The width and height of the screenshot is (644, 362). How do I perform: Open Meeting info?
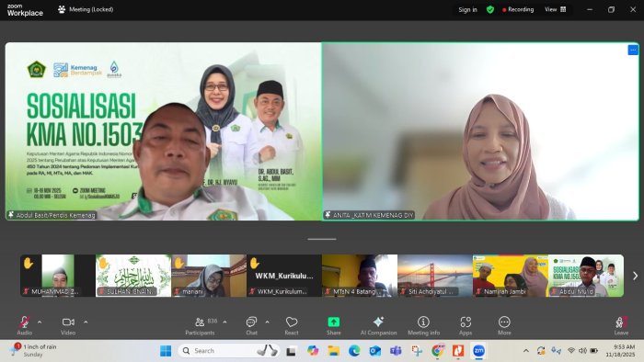(x=423, y=325)
